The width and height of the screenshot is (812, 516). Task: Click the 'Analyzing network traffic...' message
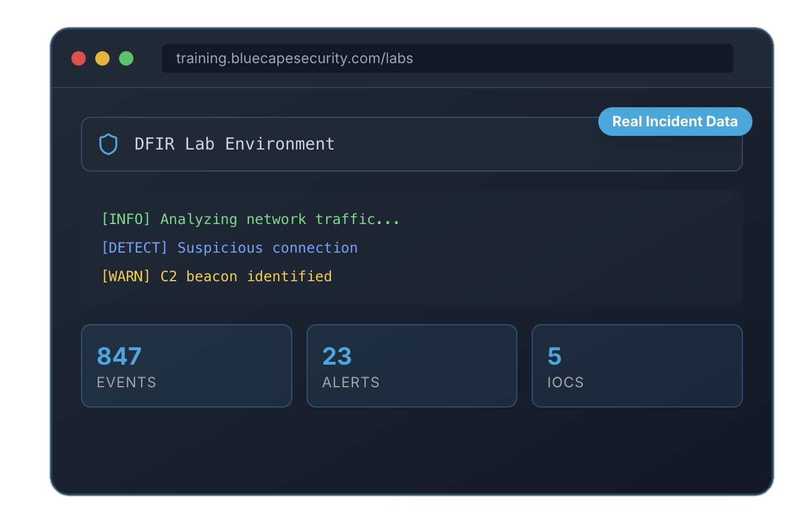coord(280,219)
